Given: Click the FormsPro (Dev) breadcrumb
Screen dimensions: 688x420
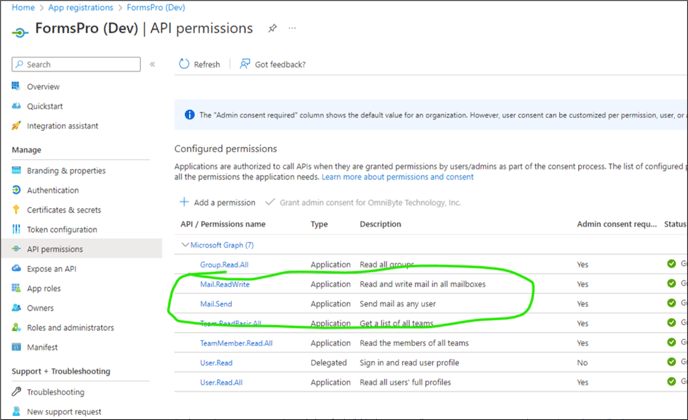Looking at the screenshot, I should (156, 7).
